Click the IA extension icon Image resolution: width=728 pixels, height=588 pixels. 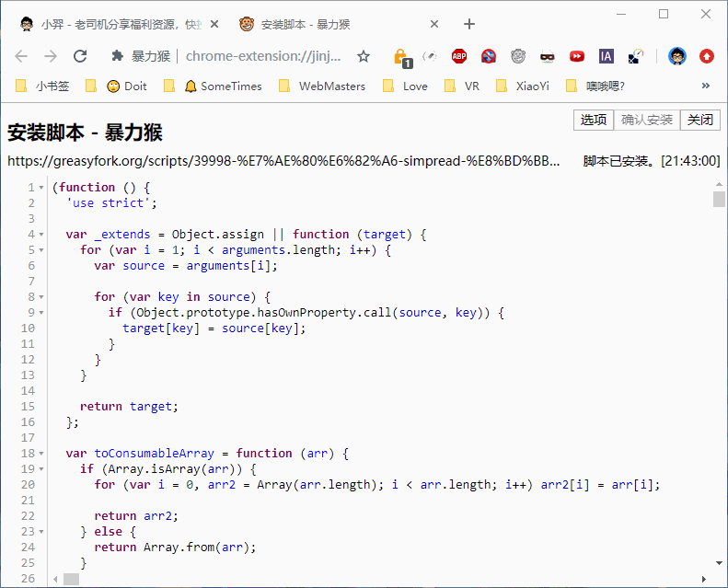pos(606,56)
